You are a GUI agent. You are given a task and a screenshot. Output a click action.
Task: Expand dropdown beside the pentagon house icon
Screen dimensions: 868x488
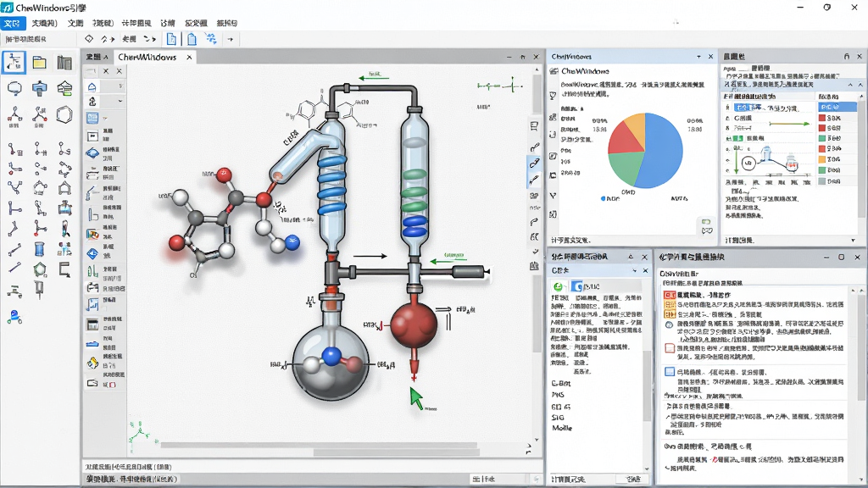tap(120, 87)
